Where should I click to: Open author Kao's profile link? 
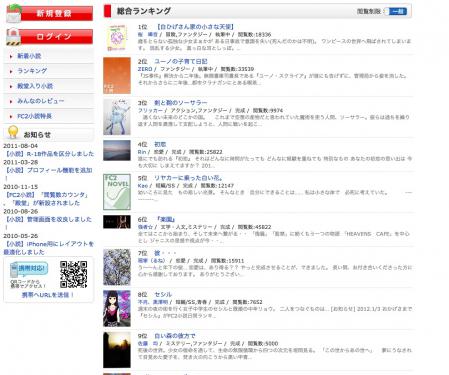coord(142,186)
